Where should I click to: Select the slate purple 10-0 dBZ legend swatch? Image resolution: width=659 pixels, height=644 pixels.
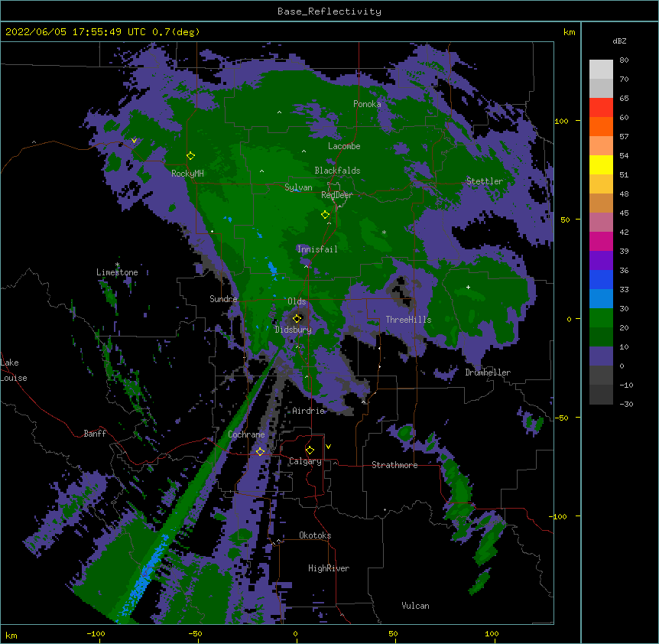[601, 356]
